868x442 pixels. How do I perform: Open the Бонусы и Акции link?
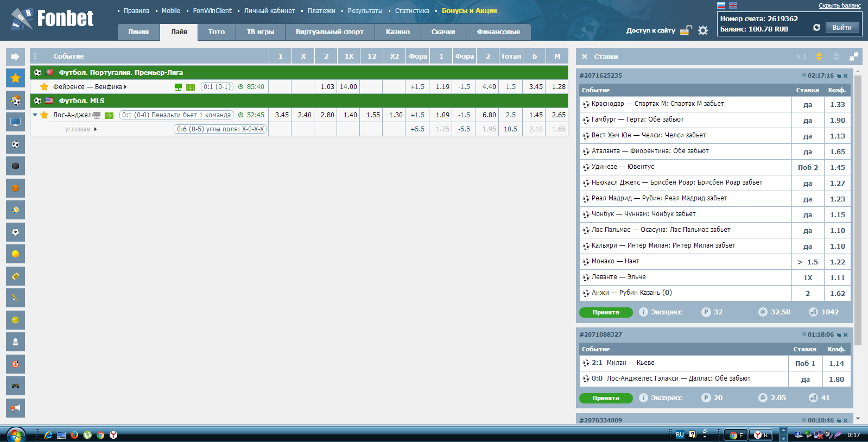point(469,11)
